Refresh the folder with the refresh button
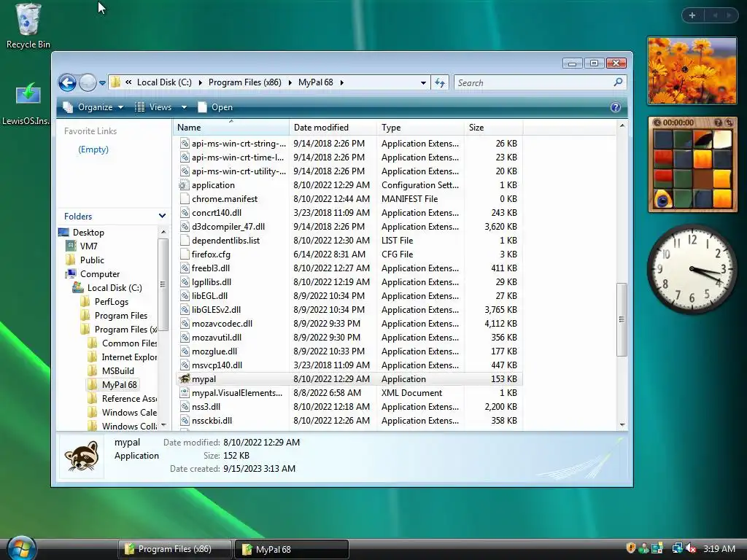The width and height of the screenshot is (747, 560). (x=440, y=83)
